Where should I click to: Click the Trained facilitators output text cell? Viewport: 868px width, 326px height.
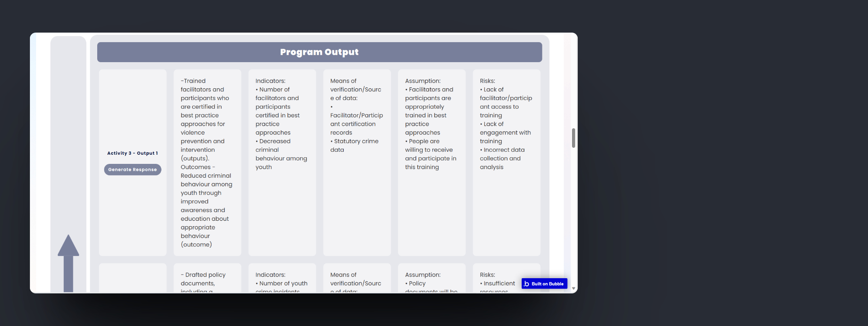pos(207,163)
